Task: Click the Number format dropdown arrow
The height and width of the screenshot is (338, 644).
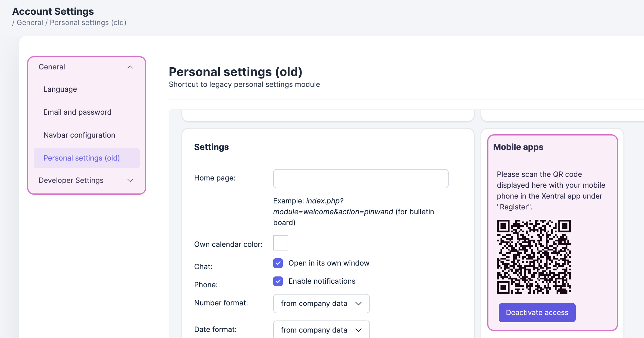Action: coord(358,304)
